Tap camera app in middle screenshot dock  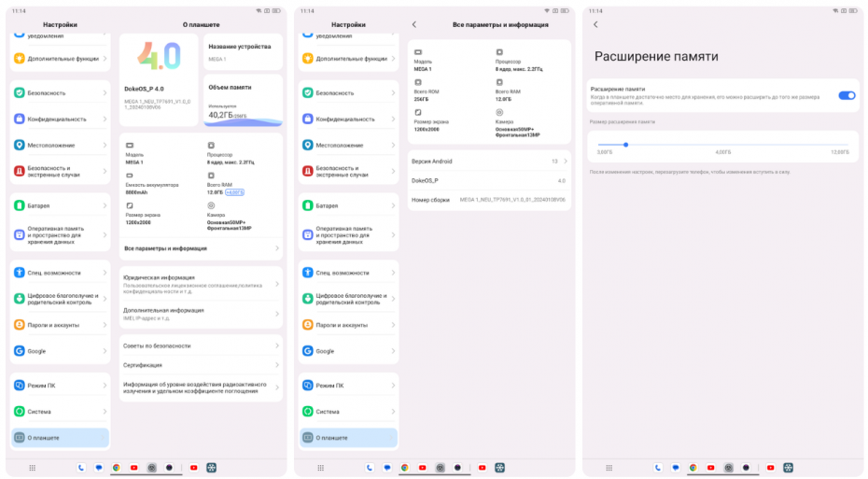[458, 468]
